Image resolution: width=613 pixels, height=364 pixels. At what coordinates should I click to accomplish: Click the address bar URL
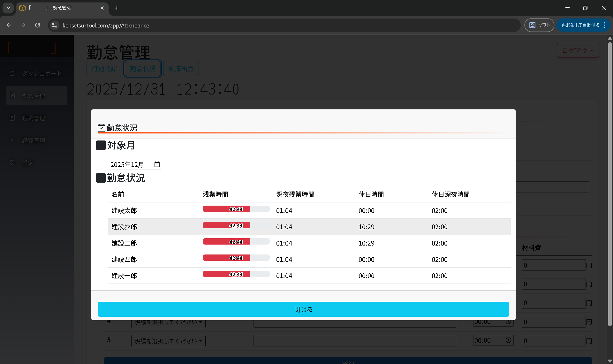pos(106,26)
